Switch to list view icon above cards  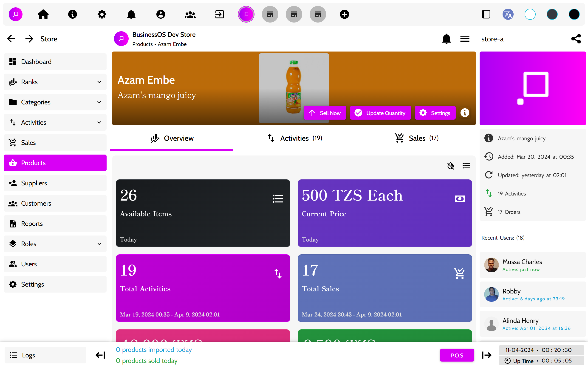coord(466,166)
